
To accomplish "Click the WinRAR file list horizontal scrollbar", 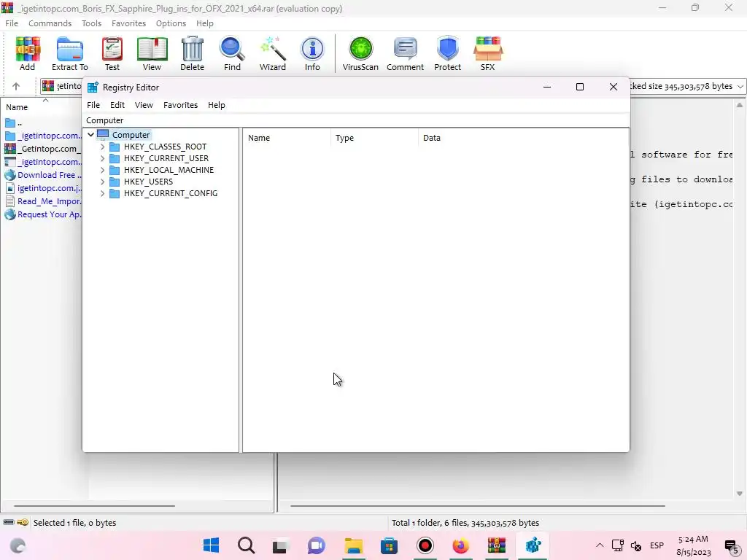I will 94,506.
